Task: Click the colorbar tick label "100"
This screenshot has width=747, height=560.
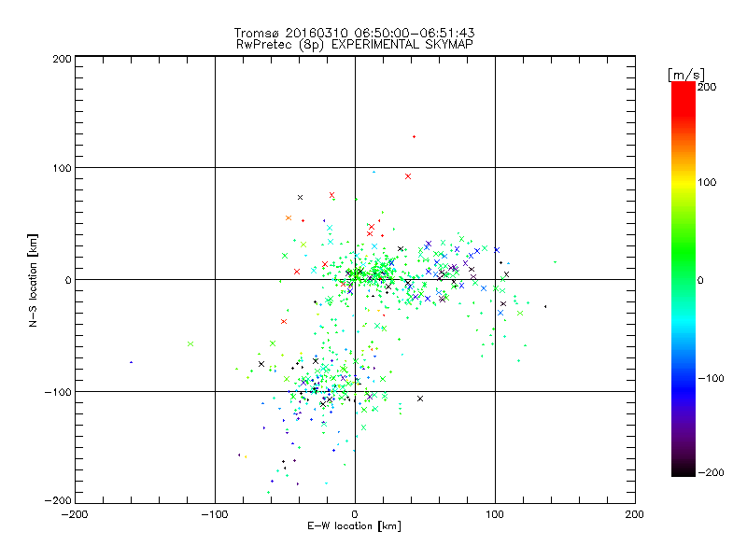Action: pos(707,182)
